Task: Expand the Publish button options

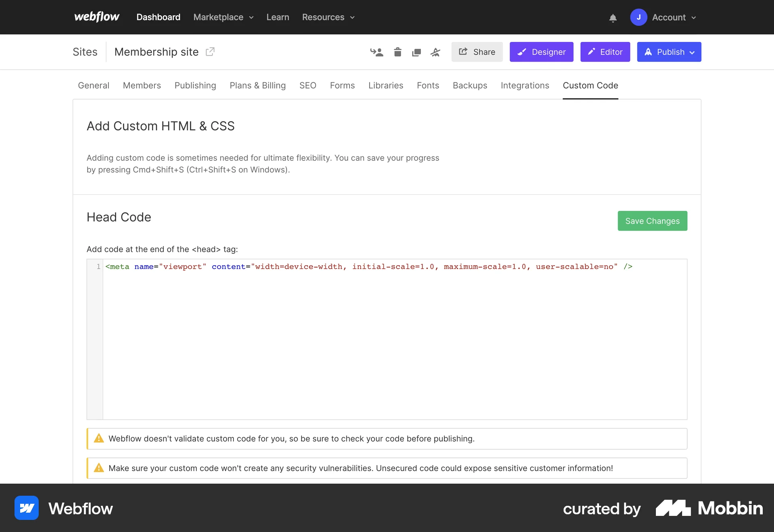Action: click(x=693, y=52)
